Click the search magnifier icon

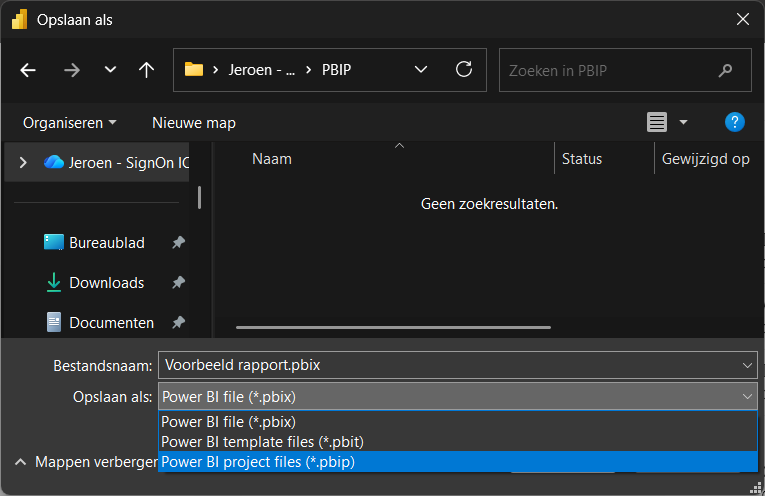(725, 71)
